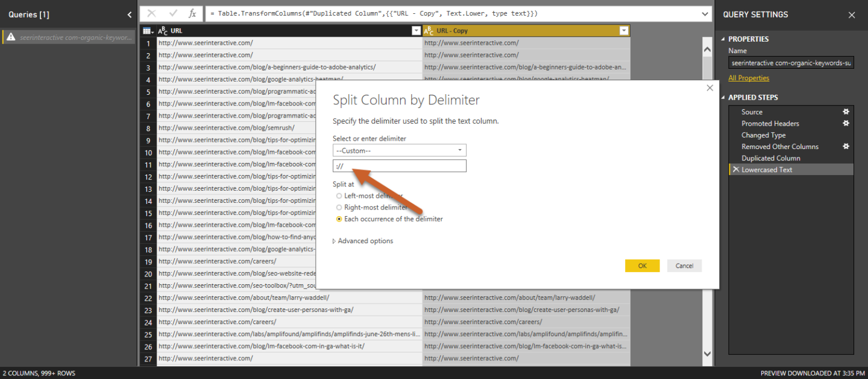Open Removed Other Columns settings gear

(x=846, y=146)
